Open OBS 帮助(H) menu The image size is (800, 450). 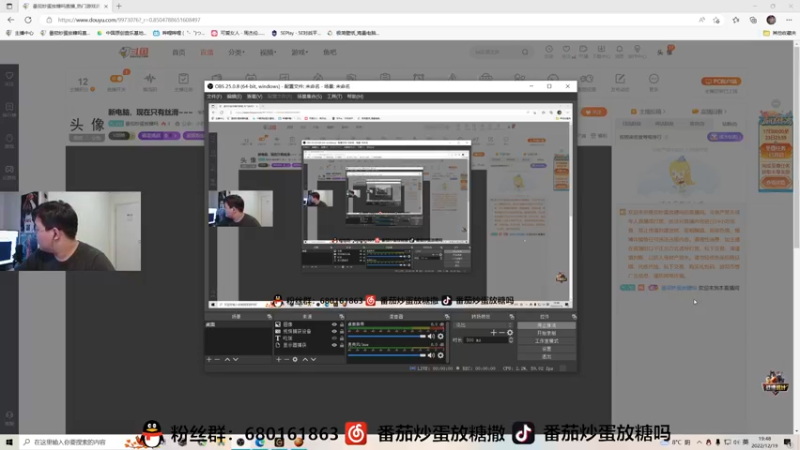(355, 96)
